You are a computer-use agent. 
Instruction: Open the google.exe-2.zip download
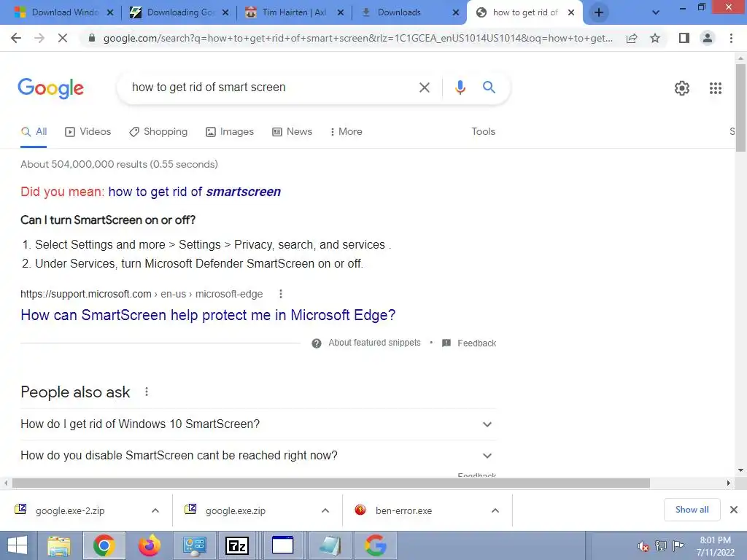point(70,510)
